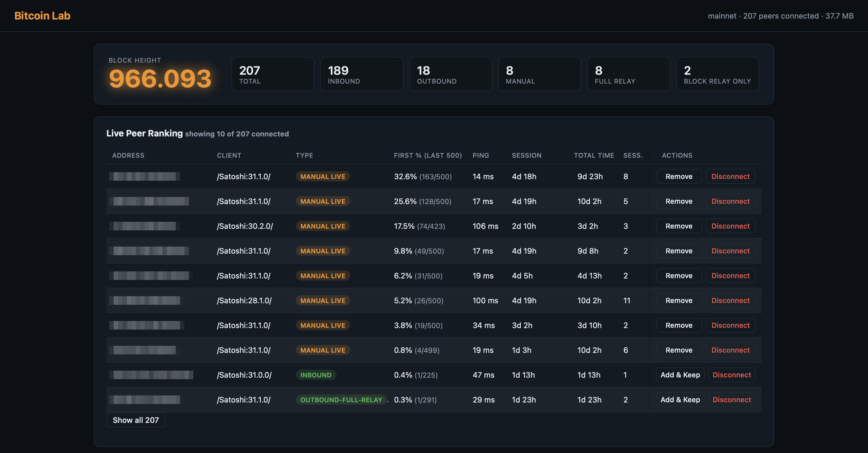Click the 207 TOTAL stat card
This screenshot has height=453, width=868.
click(x=273, y=74)
